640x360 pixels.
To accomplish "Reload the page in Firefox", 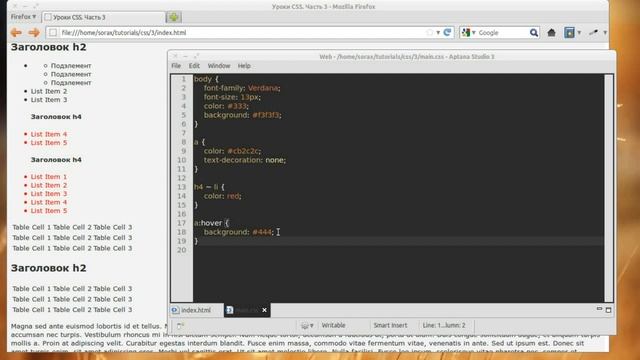I will 447,32.
